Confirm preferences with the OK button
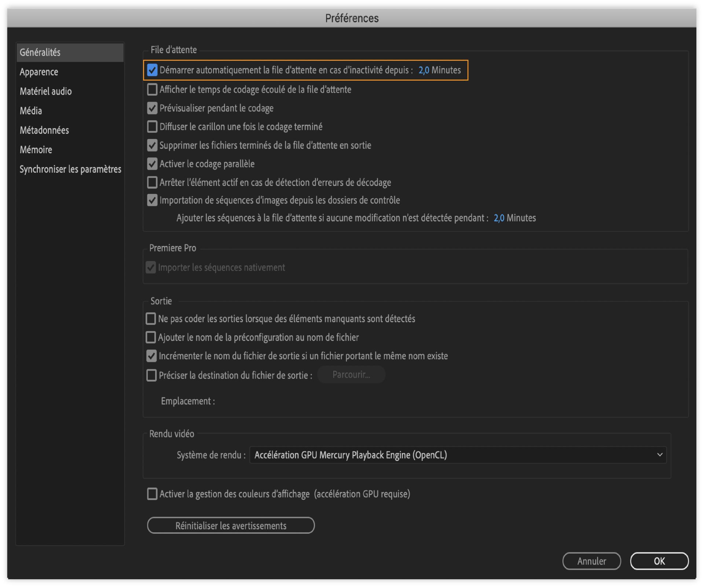Screen dimensions: 704x588 659,561
